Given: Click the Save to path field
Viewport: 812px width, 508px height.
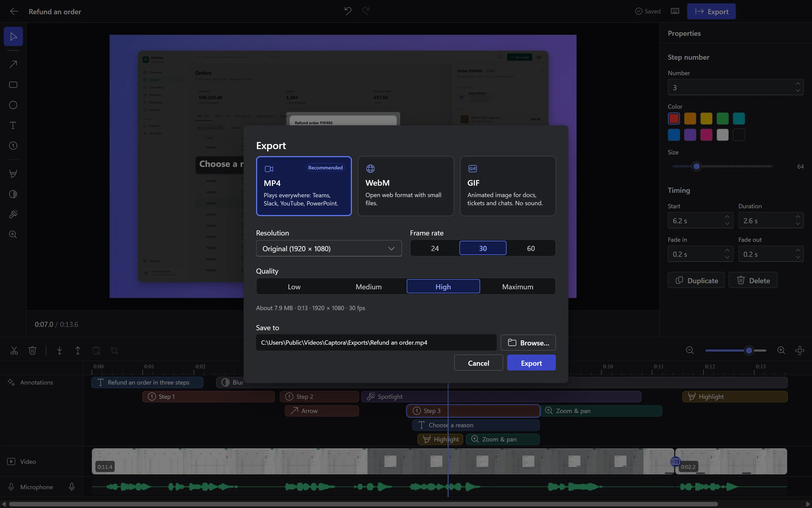Looking at the screenshot, I should tap(376, 343).
